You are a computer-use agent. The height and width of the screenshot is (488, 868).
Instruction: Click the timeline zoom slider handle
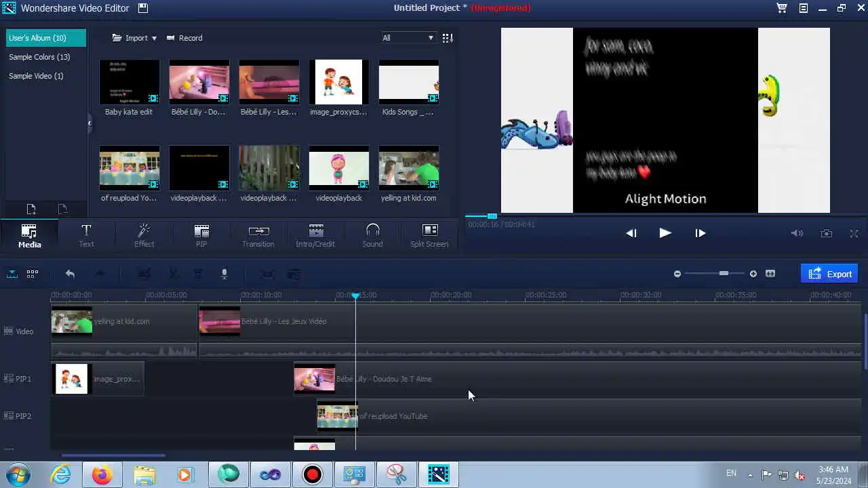coord(724,273)
